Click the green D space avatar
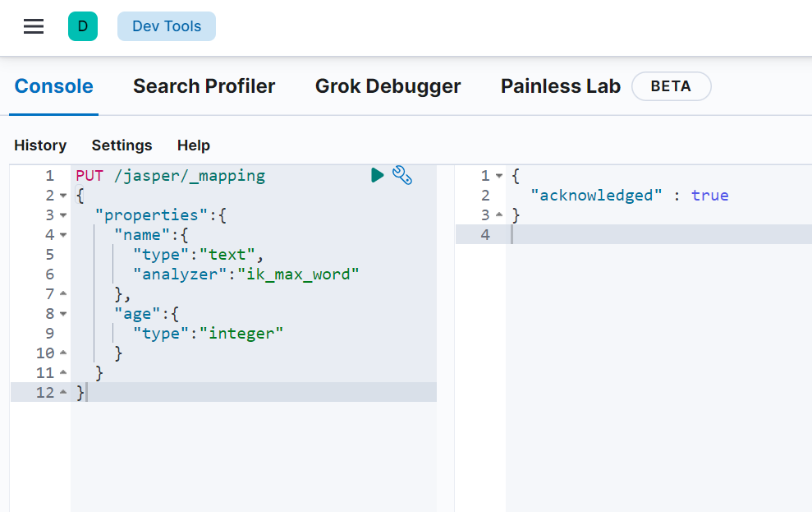This screenshot has width=812, height=512. pos(82,26)
